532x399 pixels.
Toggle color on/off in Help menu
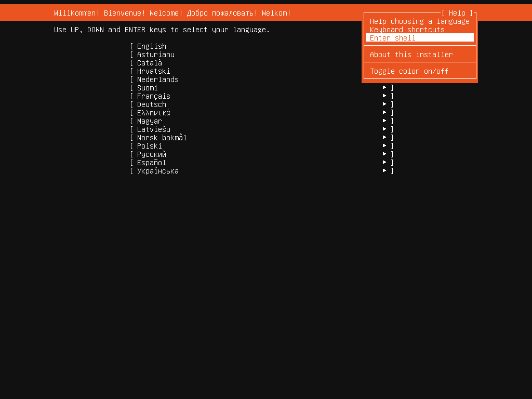pyautogui.click(x=409, y=71)
